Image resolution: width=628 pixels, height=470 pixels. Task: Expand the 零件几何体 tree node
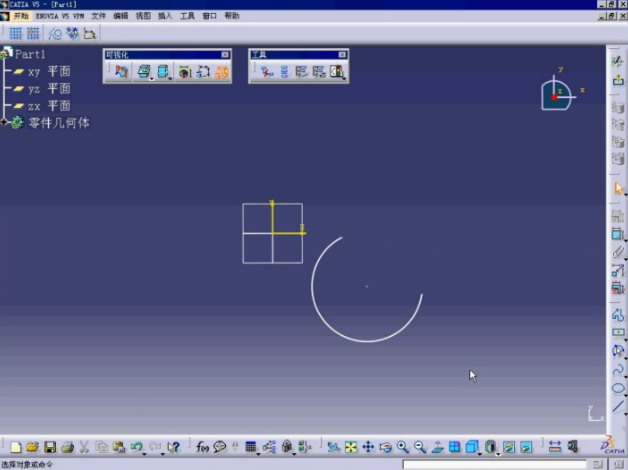tap(4, 122)
